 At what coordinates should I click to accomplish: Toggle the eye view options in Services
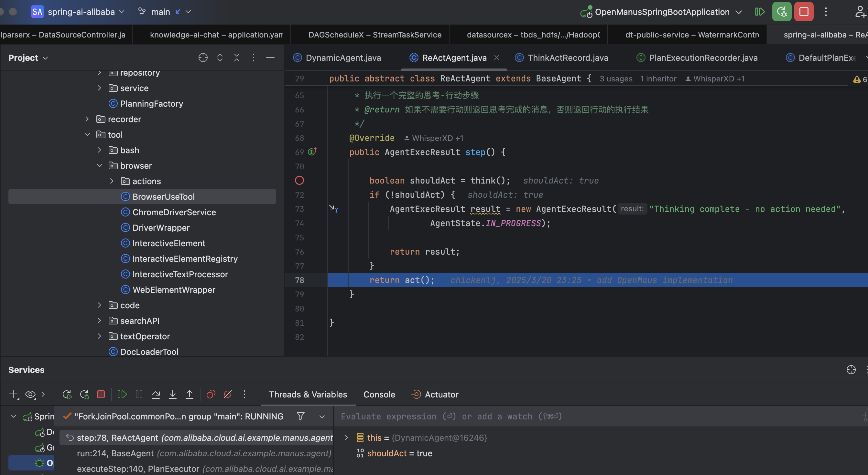coord(30,394)
